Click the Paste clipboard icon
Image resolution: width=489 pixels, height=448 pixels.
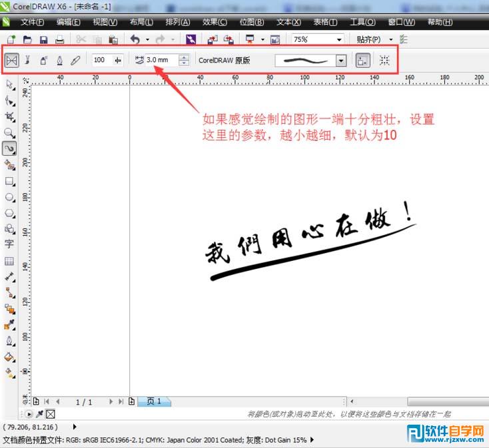[x=113, y=39]
